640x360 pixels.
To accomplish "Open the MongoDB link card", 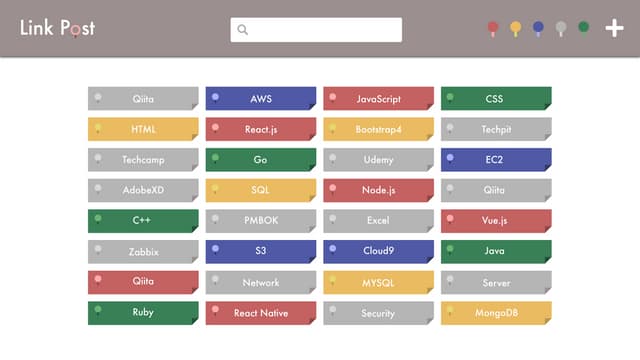I will [496, 313].
